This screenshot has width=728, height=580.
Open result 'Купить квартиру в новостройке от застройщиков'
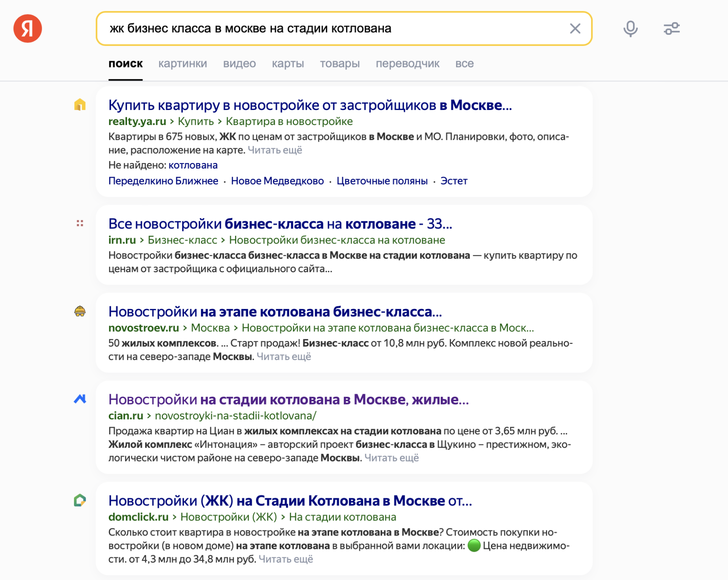[x=310, y=105]
